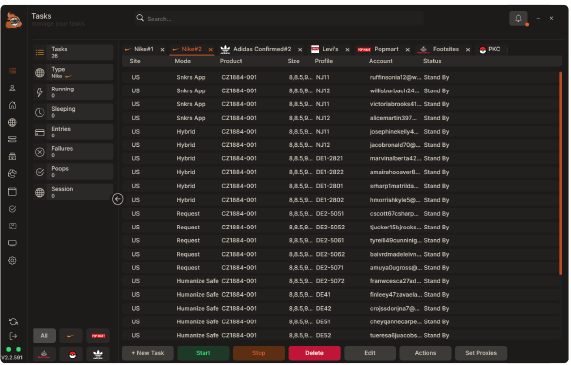Click the + New Task button

click(148, 353)
